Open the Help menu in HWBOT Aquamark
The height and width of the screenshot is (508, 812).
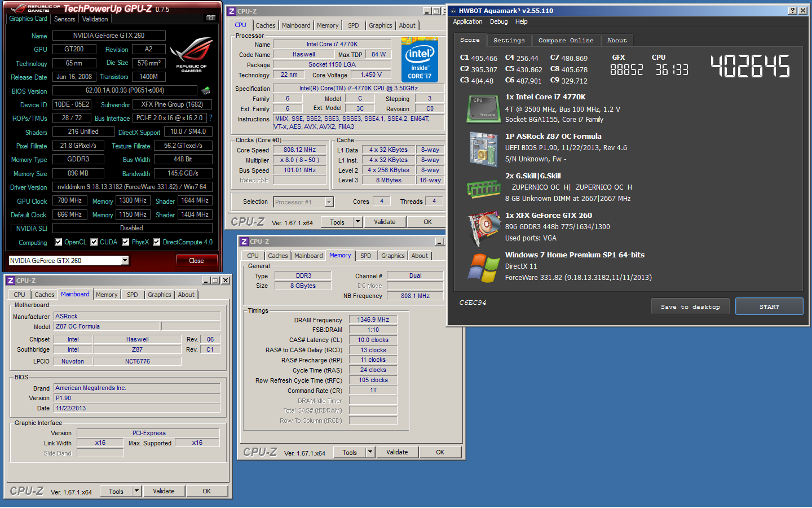coord(522,22)
